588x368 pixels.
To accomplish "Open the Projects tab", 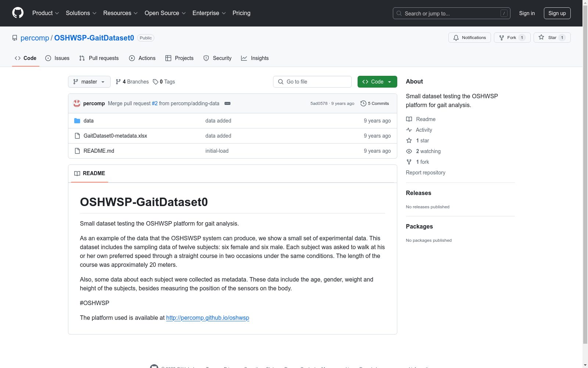I will click(179, 58).
